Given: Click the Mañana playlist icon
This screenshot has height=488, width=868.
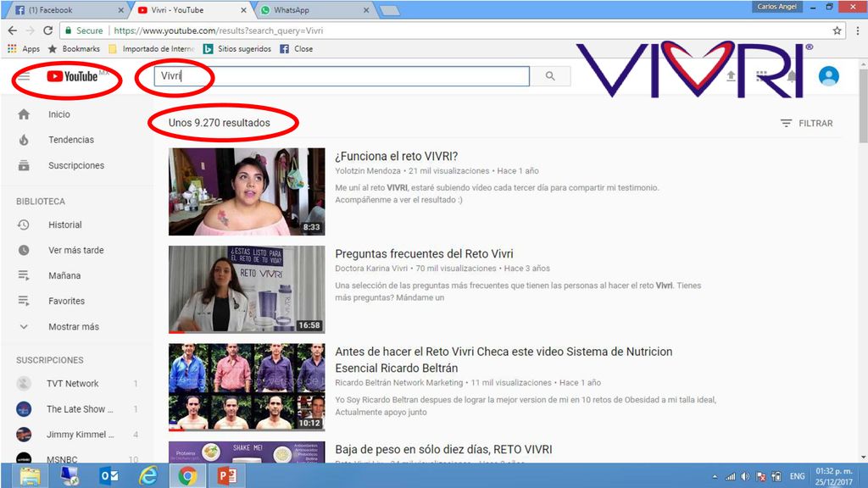Looking at the screenshot, I should pyautogui.click(x=24, y=275).
